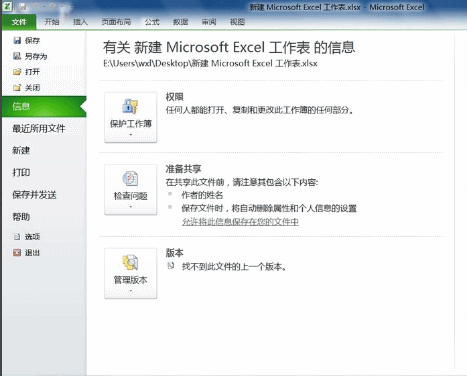Click the 退出 label in the sidebar
Screen dimensions: 467x376
(32, 253)
